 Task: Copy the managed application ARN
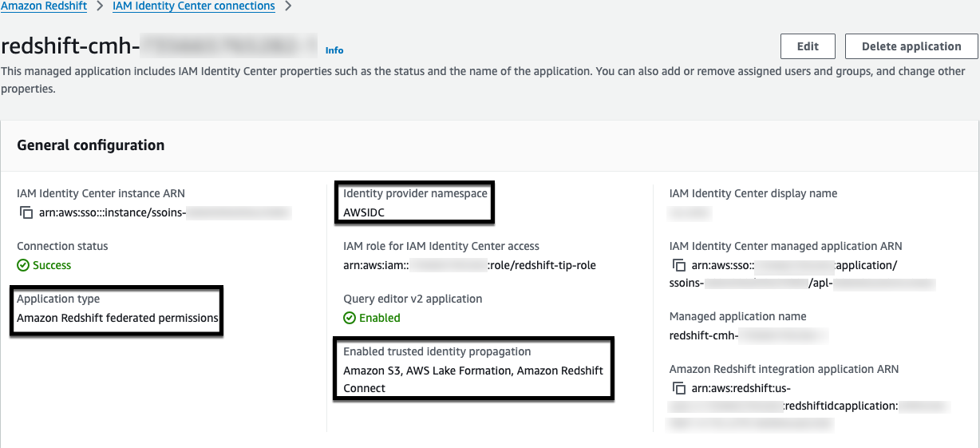(678, 266)
